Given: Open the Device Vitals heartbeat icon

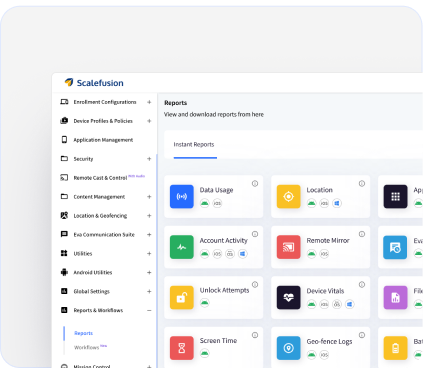Looking at the screenshot, I should coord(289,297).
